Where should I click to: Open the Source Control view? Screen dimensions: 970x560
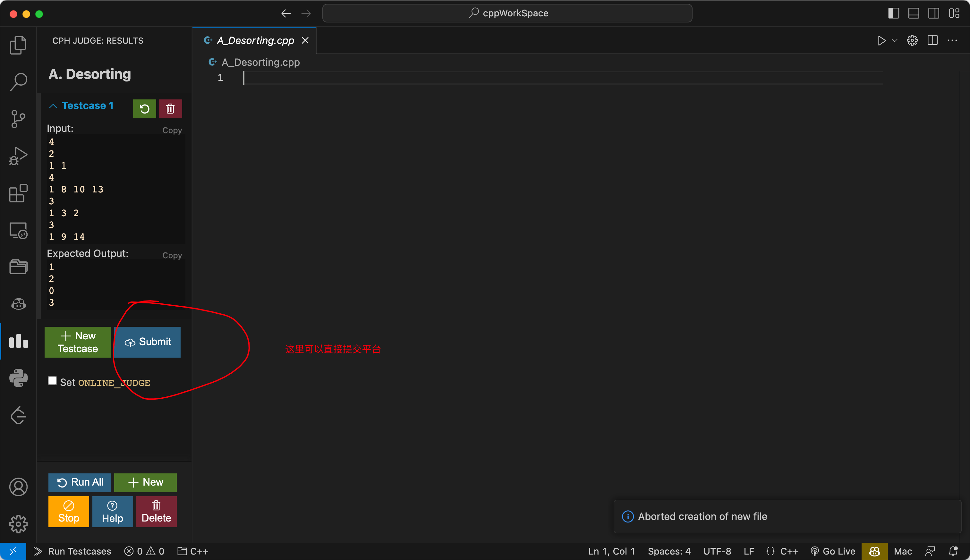(x=18, y=119)
